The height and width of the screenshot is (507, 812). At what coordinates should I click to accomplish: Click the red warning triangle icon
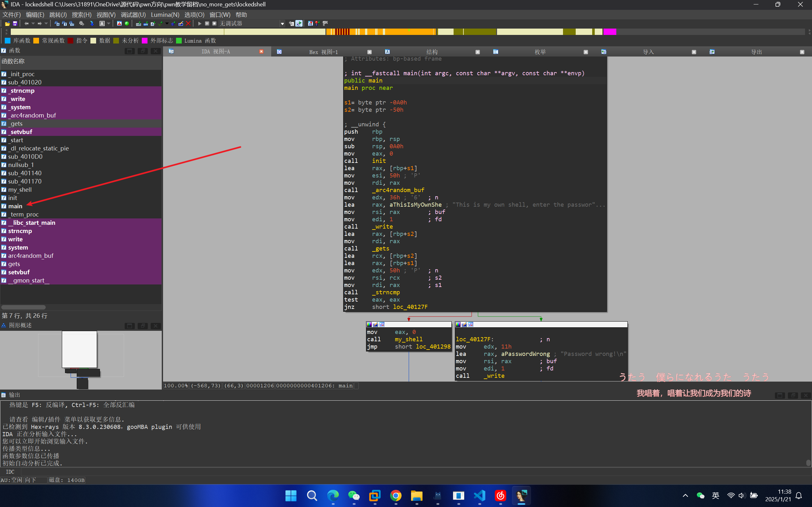click(x=119, y=23)
